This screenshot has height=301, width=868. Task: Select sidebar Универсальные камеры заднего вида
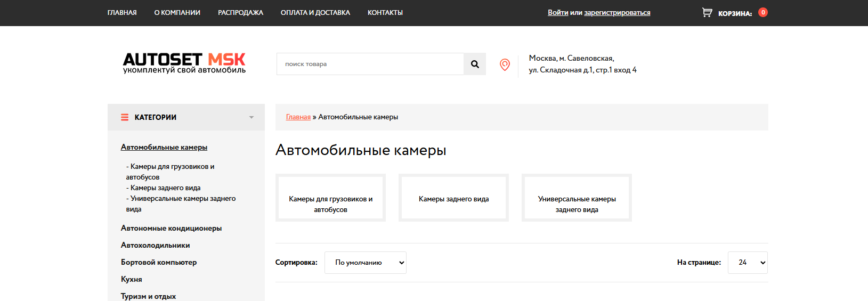tap(181, 204)
